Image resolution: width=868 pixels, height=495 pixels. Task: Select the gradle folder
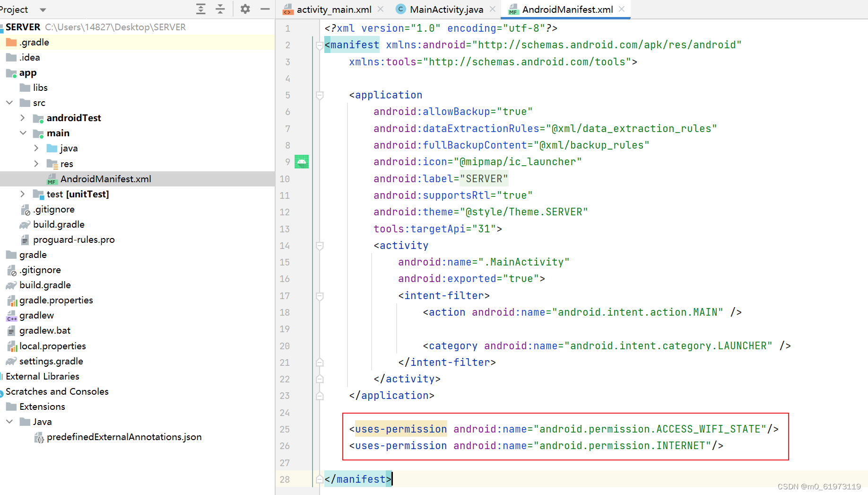pyautogui.click(x=137, y=255)
